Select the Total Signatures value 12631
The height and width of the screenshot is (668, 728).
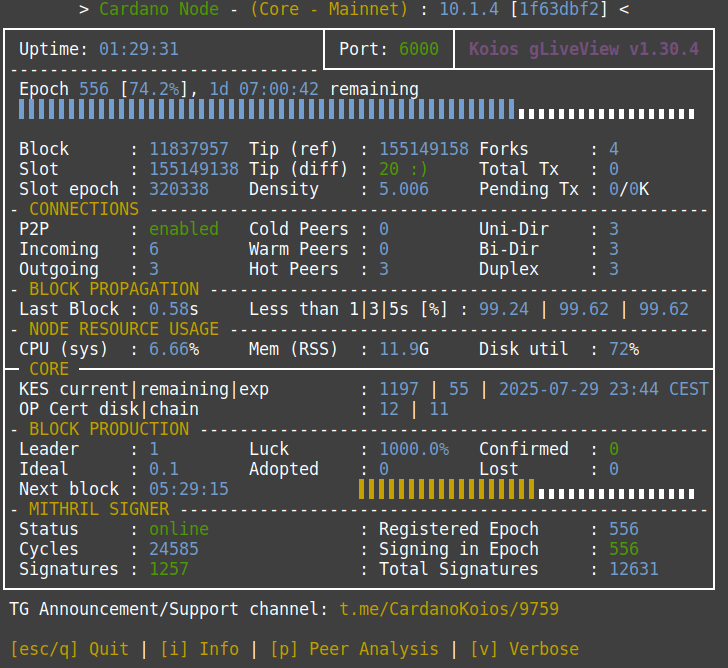[x=634, y=569]
